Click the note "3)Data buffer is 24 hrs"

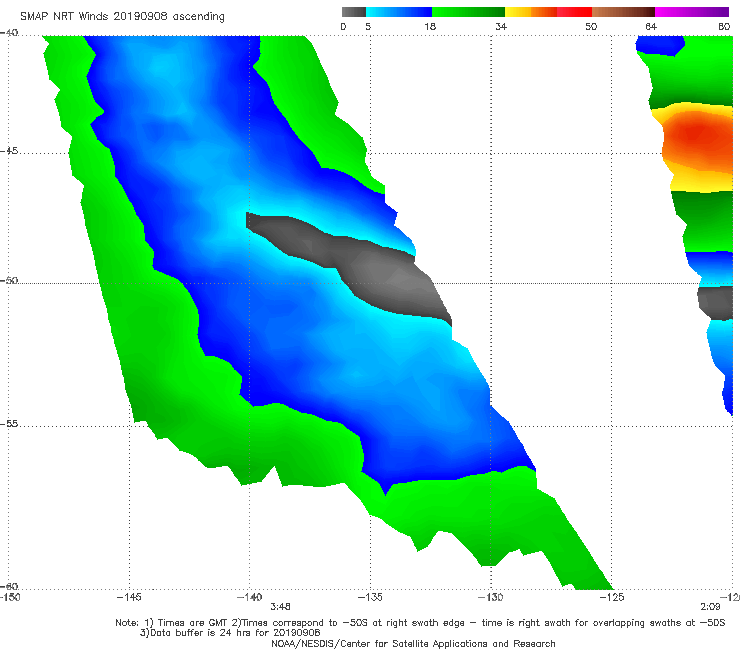(x=230, y=633)
